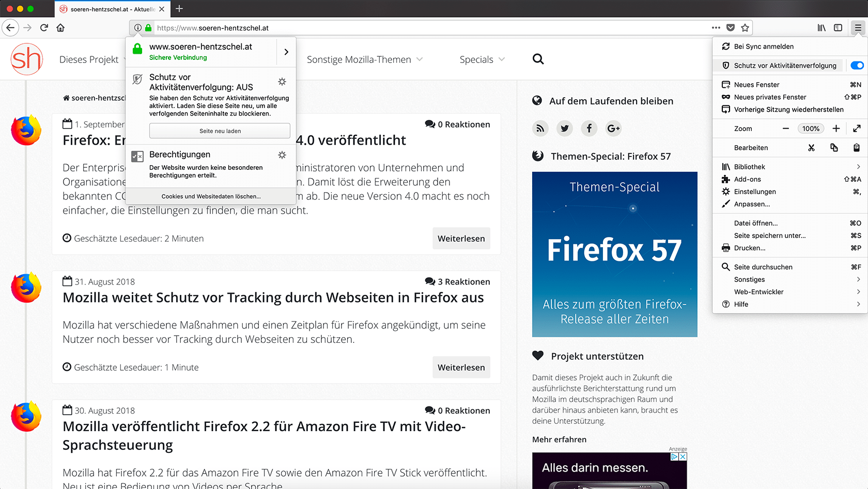Click the site information icon in URL bar
Viewport: 868px width, 489px height.
tap(138, 28)
